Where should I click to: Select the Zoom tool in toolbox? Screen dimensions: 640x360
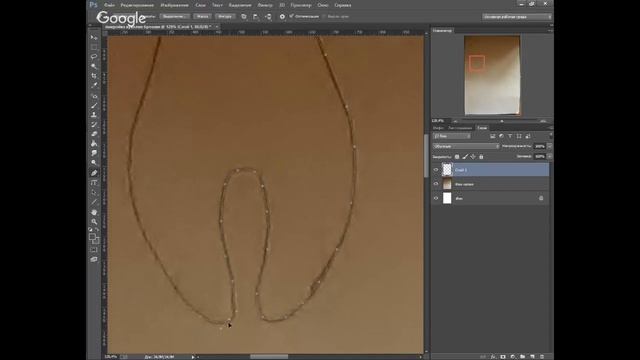point(94,222)
